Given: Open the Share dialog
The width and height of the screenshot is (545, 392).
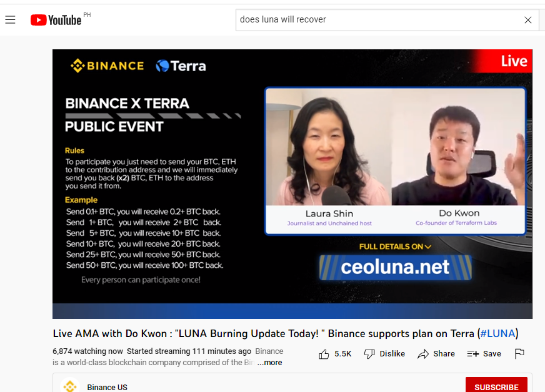Looking at the screenshot, I should (436, 354).
